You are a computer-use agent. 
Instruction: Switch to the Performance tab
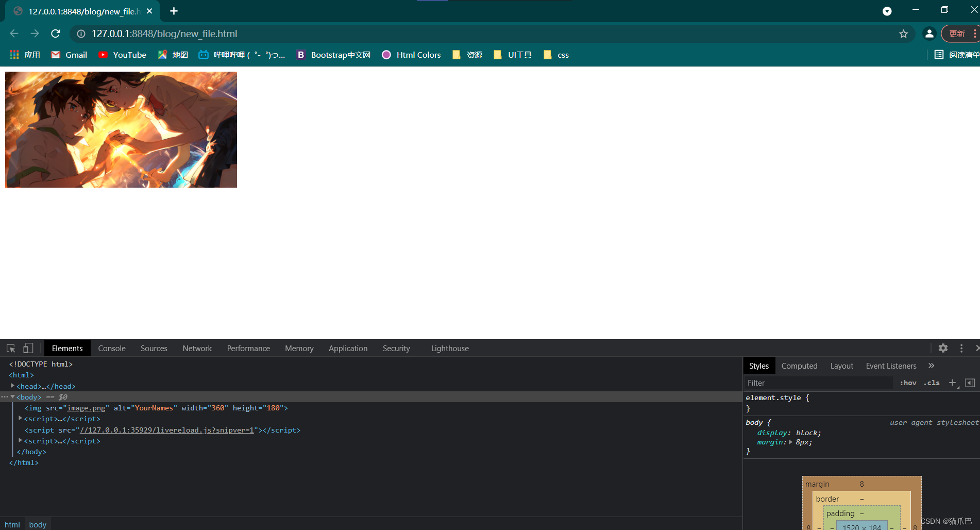click(x=248, y=349)
